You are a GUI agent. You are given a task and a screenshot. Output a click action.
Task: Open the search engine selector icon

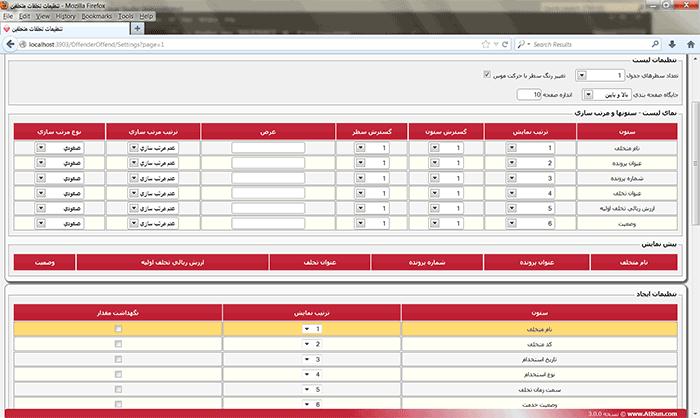point(523,44)
